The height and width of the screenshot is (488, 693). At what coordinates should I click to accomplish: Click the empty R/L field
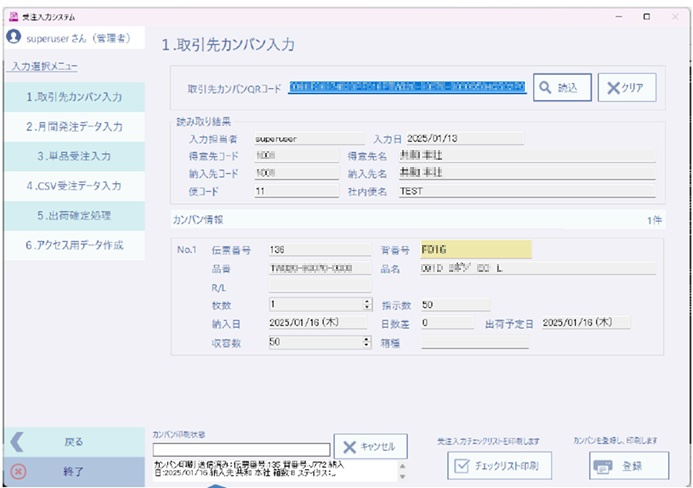320,286
